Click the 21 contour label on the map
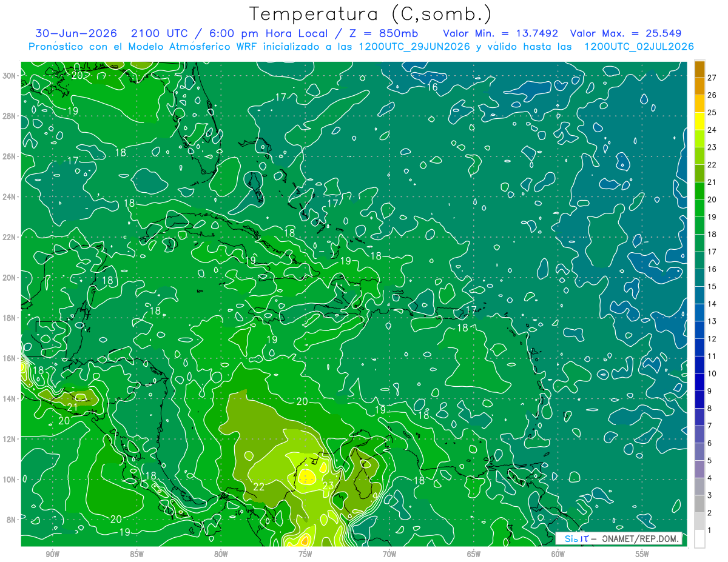The height and width of the screenshot is (562, 728). point(72,407)
